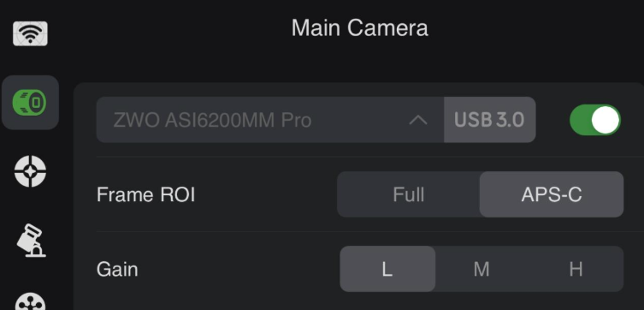
Task: Open the filter wheel icon in sidebar
Action: [x=31, y=302]
